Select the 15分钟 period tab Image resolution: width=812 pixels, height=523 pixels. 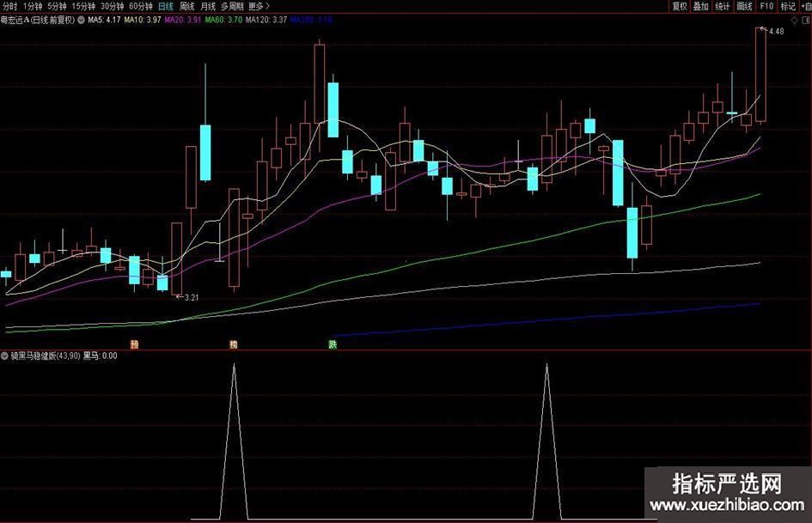click(83, 6)
